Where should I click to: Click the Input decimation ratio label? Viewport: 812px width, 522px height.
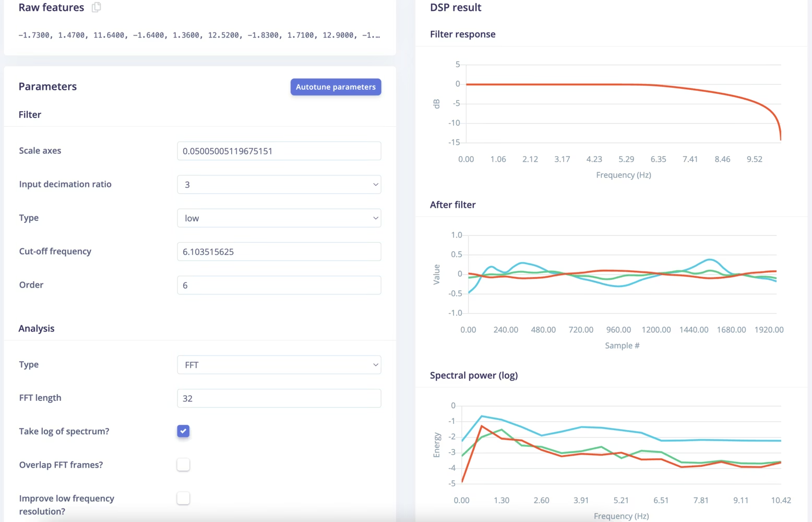tap(65, 184)
